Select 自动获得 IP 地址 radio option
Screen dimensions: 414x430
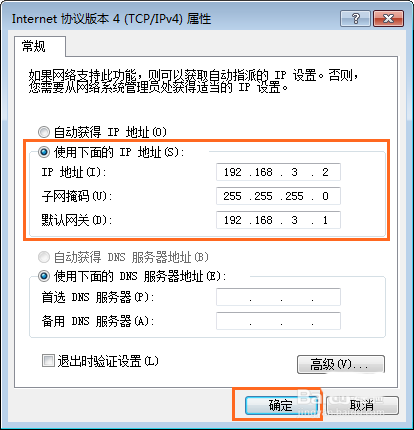click(x=44, y=132)
